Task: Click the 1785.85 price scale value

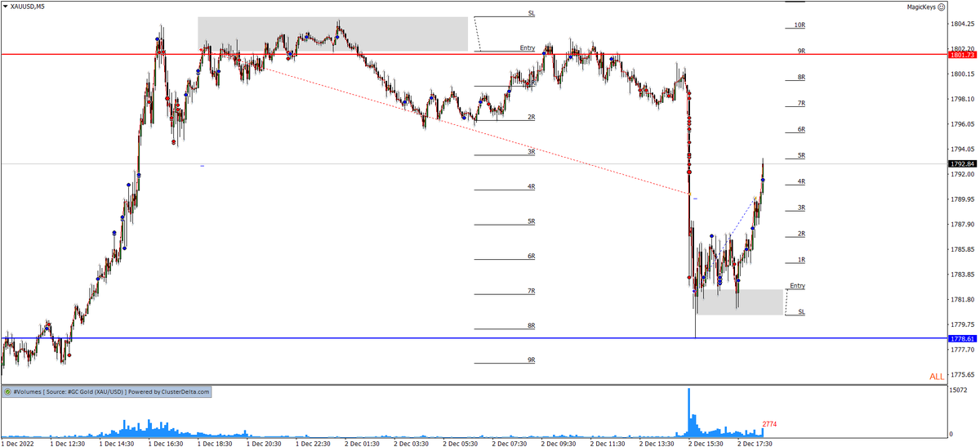Action: point(962,249)
